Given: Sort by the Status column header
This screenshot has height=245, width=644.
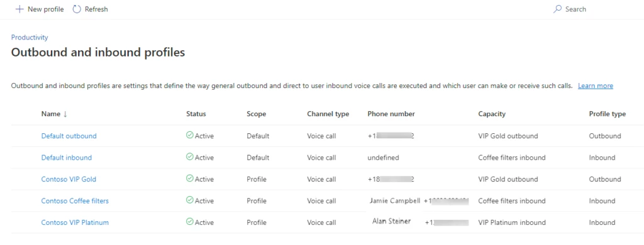Looking at the screenshot, I should [x=196, y=114].
